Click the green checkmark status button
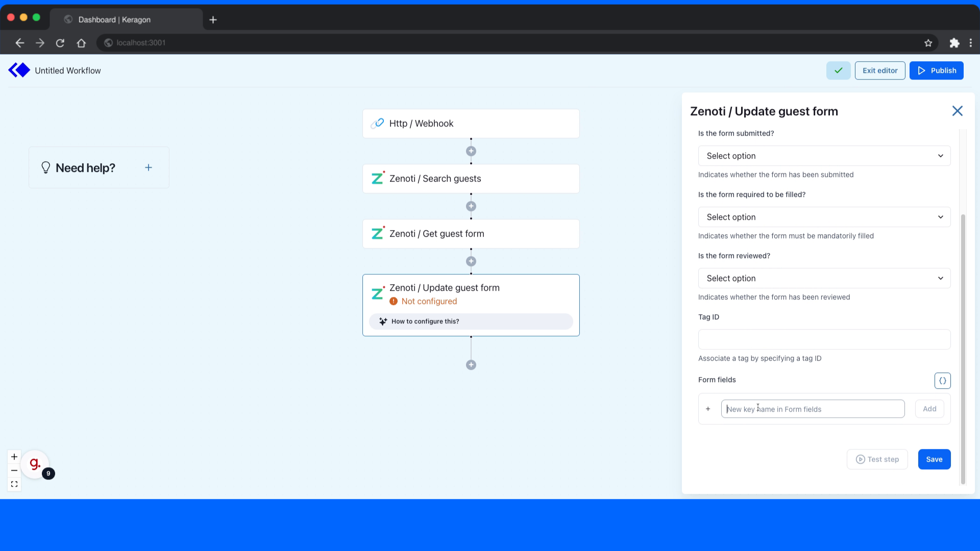 coord(838,70)
